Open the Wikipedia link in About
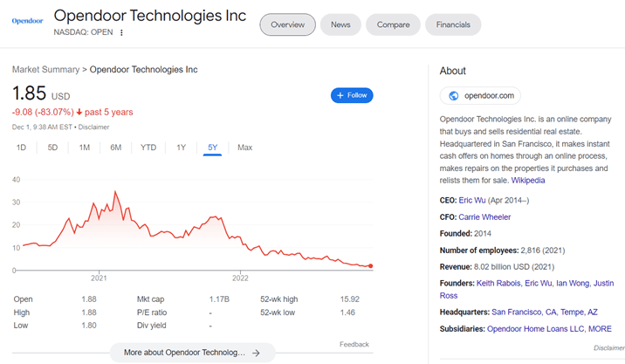This screenshot has height=364, width=625. coord(527,180)
